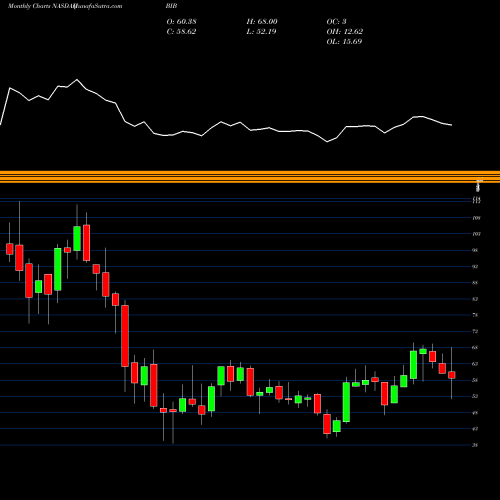This screenshot has width=500, height=500.
Task: Click the 'Monthly Charts NASDAQ' title text
Action: coord(41,6)
